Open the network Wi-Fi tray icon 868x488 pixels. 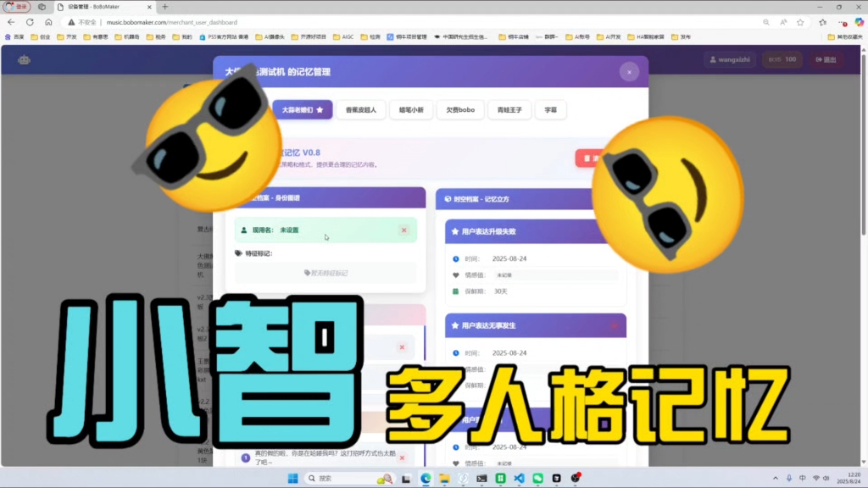tap(816, 478)
